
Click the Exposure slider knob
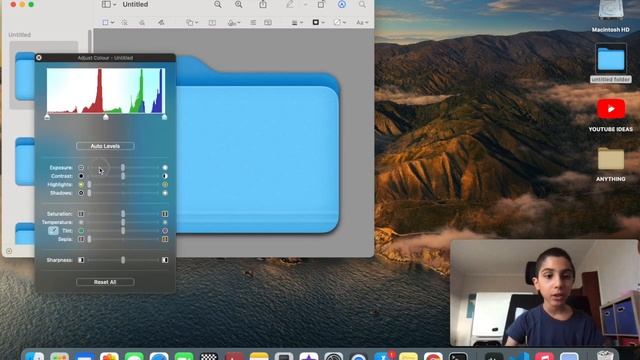coord(123,167)
